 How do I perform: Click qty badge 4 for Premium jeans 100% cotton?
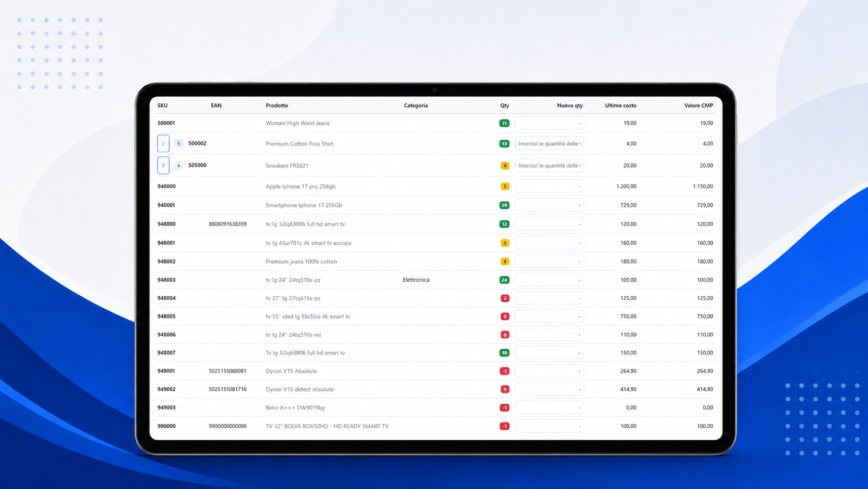[x=505, y=261]
